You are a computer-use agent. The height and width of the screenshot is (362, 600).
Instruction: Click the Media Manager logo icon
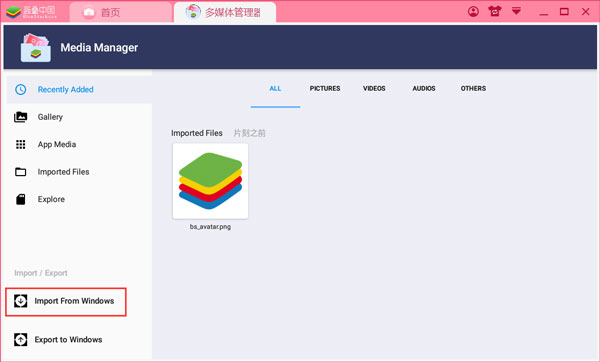(35, 47)
